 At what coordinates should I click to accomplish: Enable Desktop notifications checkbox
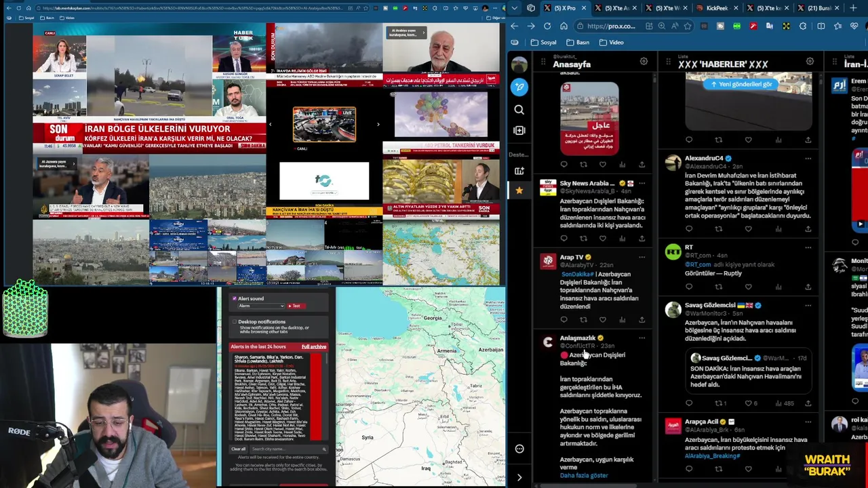pyautogui.click(x=235, y=322)
